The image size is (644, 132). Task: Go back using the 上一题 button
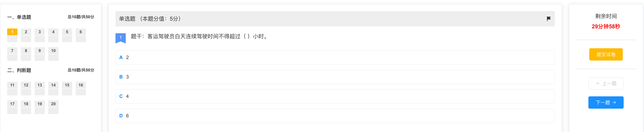(606, 83)
